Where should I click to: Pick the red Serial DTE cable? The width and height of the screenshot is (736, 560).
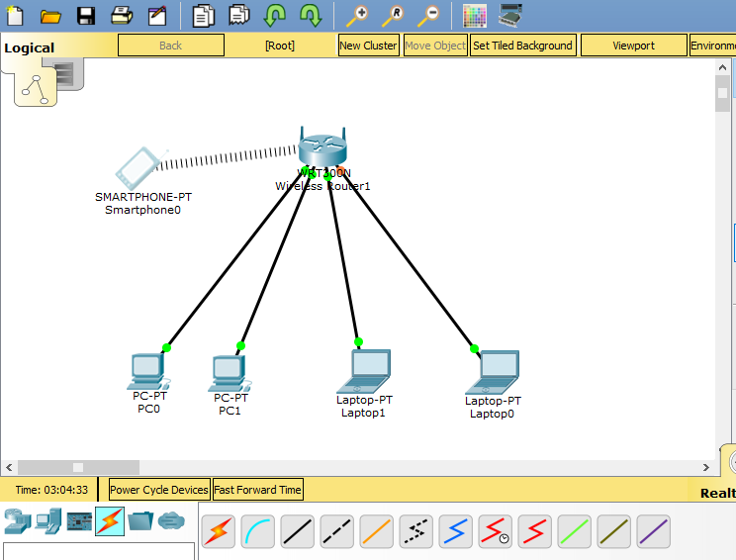click(x=534, y=531)
